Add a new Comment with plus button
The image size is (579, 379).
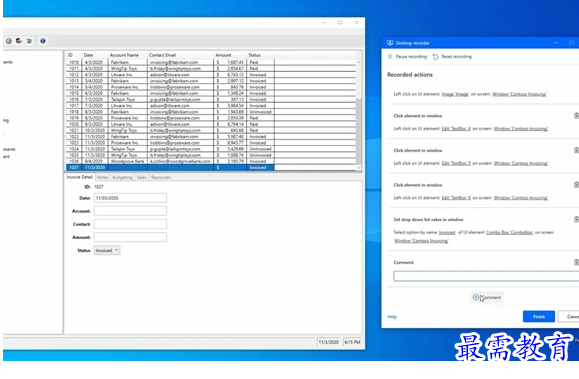click(x=487, y=297)
